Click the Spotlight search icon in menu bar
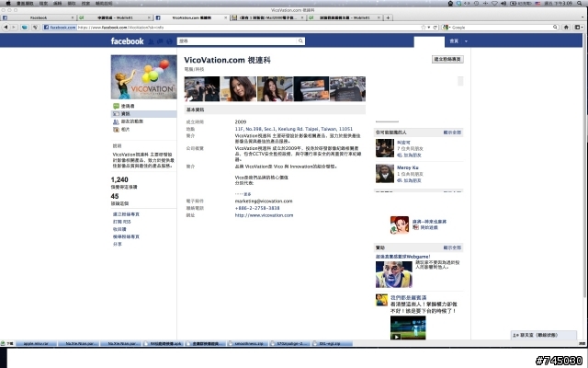The image size is (588, 368). (x=580, y=3)
